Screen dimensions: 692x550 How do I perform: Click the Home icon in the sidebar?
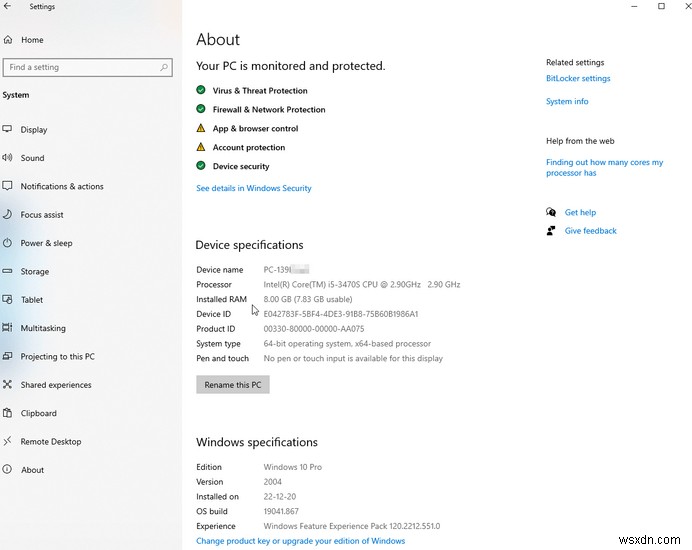pyautogui.click(x=8, y=40)
